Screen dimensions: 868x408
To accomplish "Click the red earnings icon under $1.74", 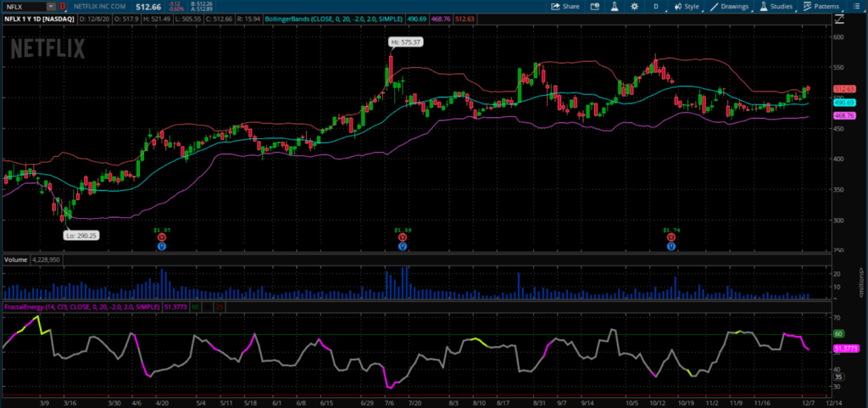I will 671,237.
